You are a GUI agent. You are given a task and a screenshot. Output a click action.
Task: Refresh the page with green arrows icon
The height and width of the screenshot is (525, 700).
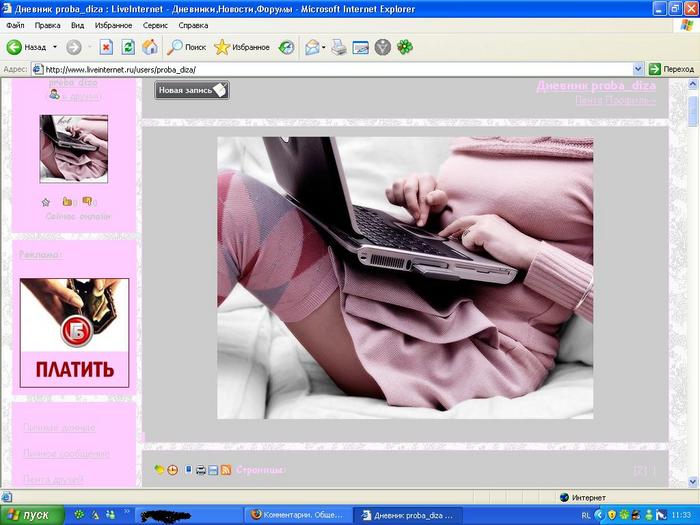[128, 47]
